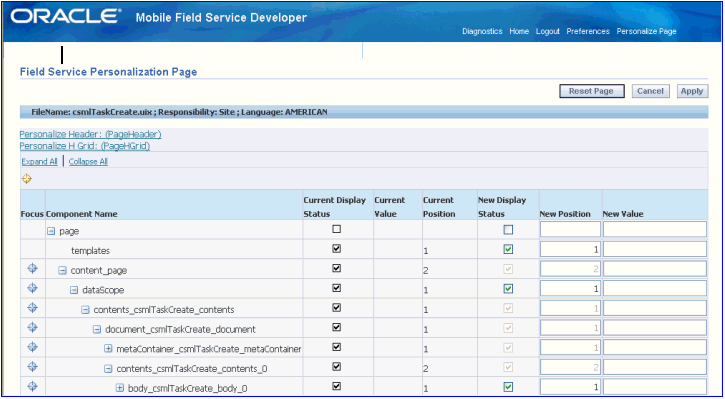Click focus icon for contents_csmlTaskCreate_contents_0 row

click(x=32, y=366)
